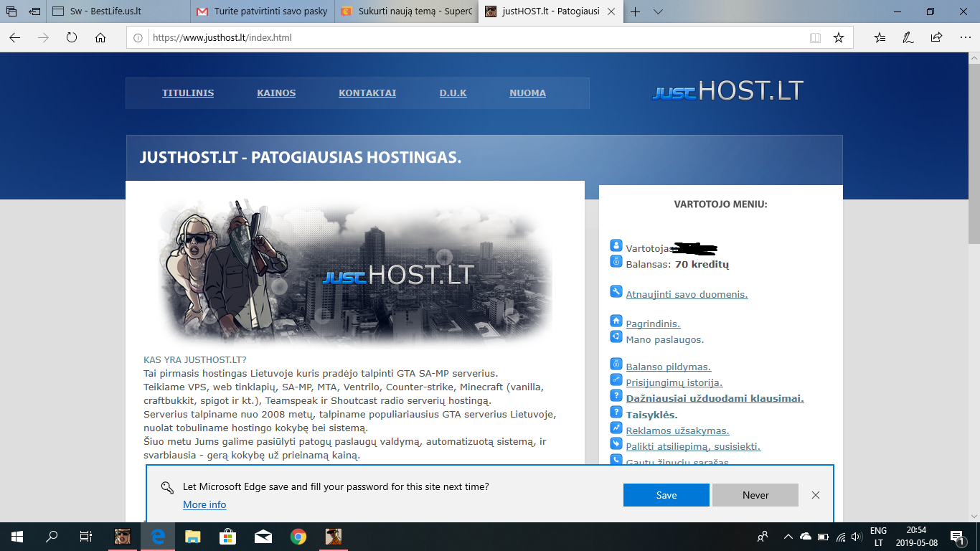The height and width of the screenshot is (551, 980).
Task: Click the Share icon in Edge toolbar
Action: [936, 38]
